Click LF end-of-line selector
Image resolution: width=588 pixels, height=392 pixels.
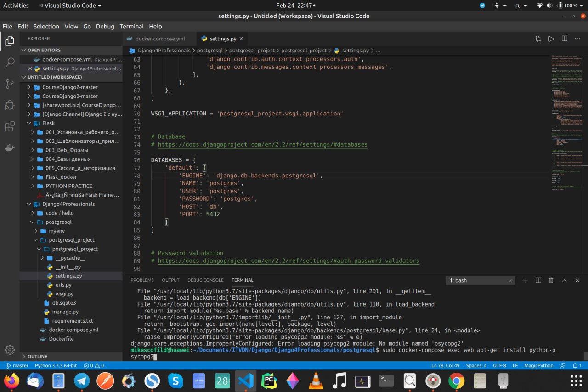[515, 365]
